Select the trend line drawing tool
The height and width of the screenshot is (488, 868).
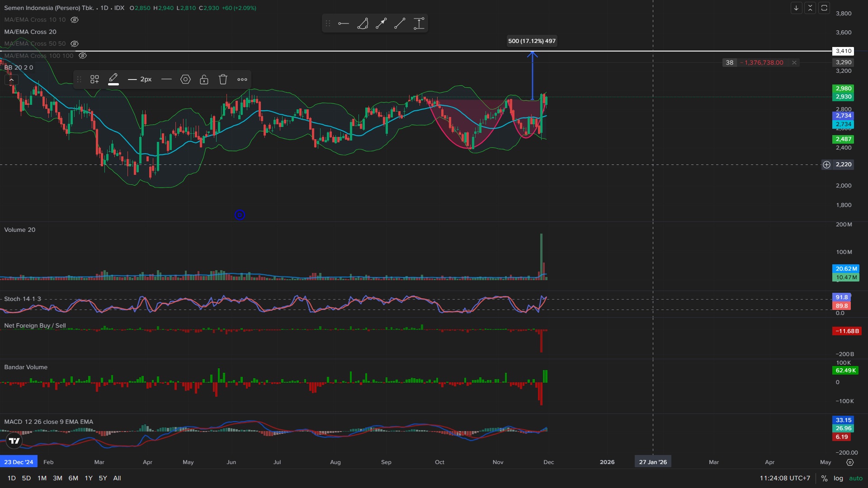[400, 23]
